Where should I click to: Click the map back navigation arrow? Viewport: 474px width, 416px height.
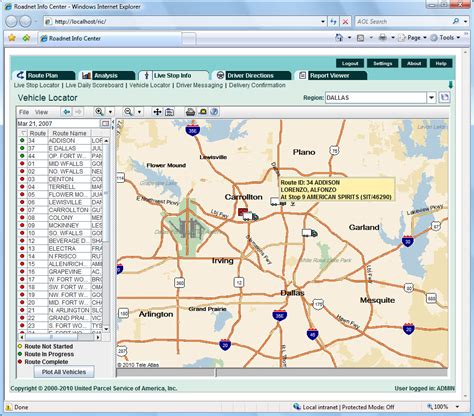pyautogui.click(x=67, y=112)
